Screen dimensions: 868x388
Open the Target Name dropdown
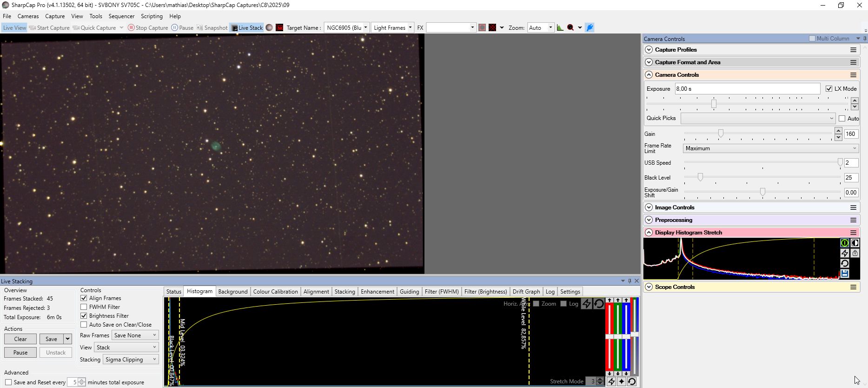365,28
